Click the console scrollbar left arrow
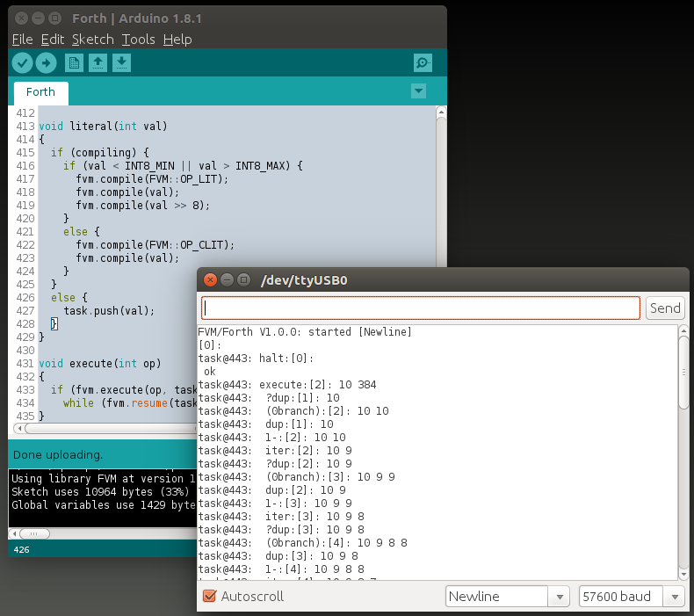Image resolution: width=694 pixels, height=616 pixels. [15, 533]
